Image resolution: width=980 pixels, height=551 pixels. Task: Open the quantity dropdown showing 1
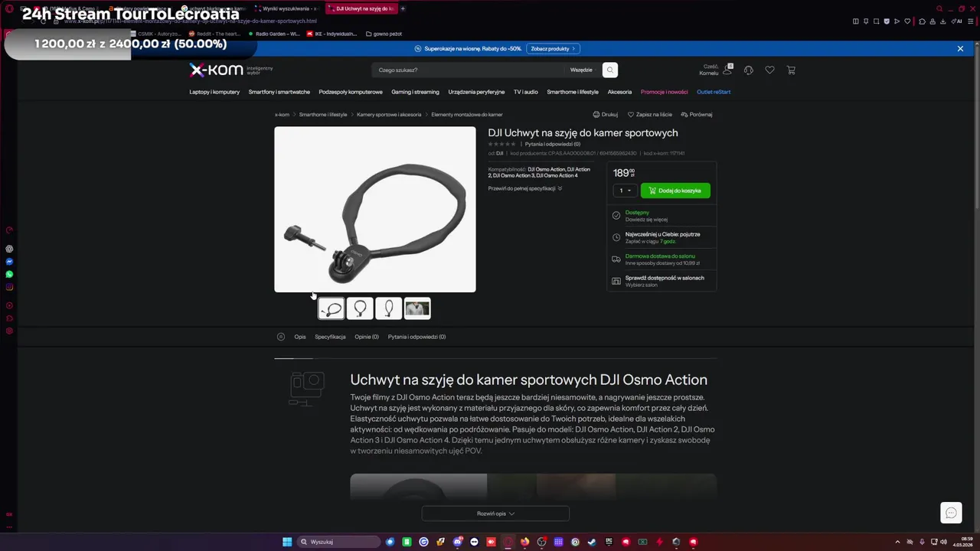click(x=626, y=191)
